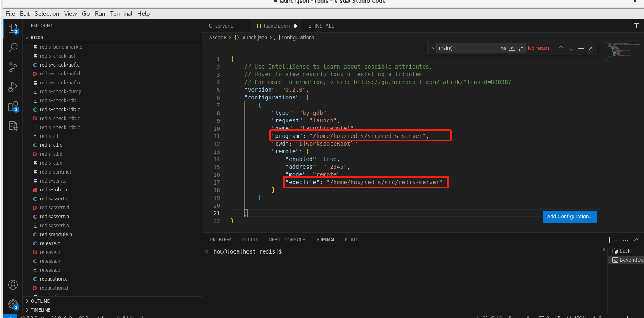Open the Selection menu
This screenshot has width=644, height=318.
pos(47,14)
